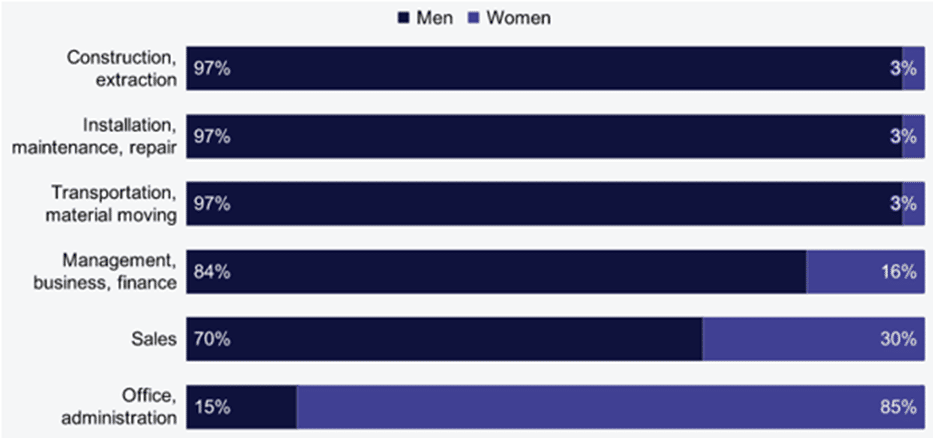Select the Sales 70% men bar
The height and width of the screenshot is (438, 933).
coord(444,339)
